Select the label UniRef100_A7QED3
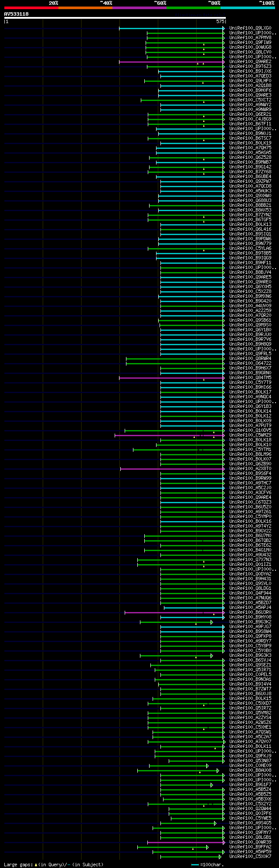Image resolution: width=279 pixels, height=868 pixels. pyautogui.click(x=250, y=76)
